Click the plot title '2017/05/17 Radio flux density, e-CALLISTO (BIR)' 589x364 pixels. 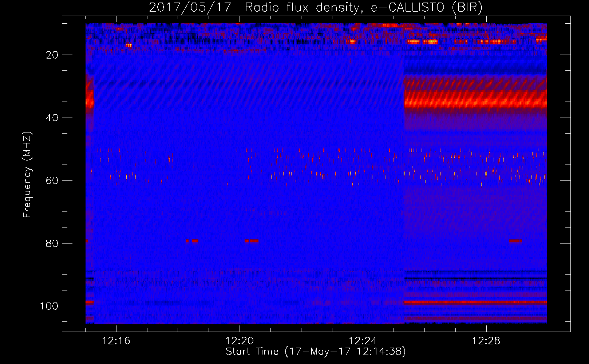[x=316, y=8]
